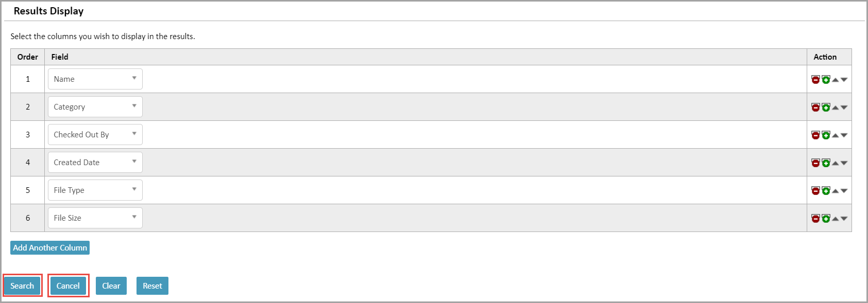Move the File Type column down
868x303 pixels.
[x=843, y=190]
